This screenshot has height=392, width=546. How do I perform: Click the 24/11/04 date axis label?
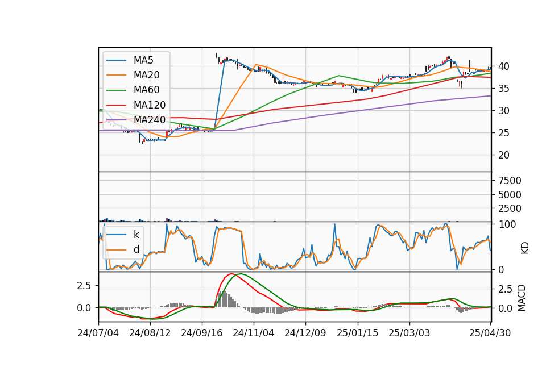pyautogui.click(x=254, y=333)
